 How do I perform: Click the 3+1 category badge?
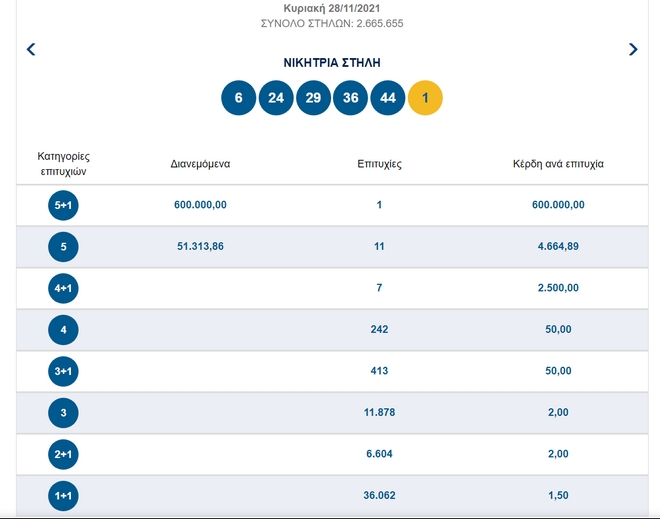pyautogui.click(x=62, y=371)
